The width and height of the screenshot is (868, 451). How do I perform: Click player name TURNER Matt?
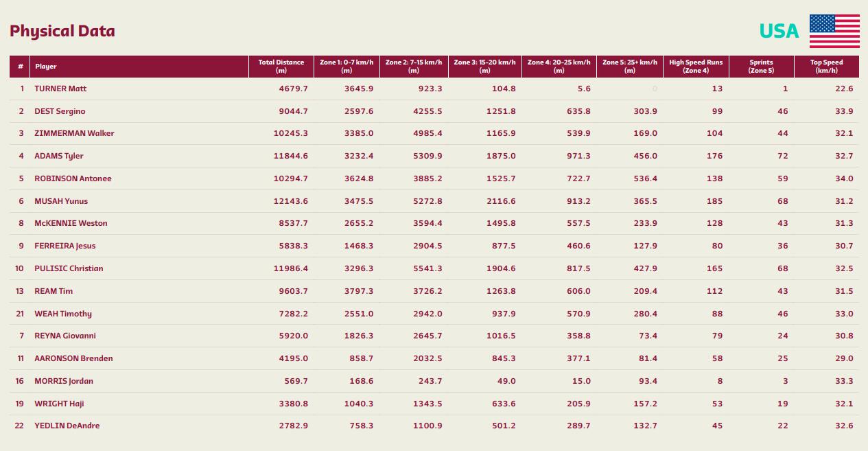click(x=60, y=89)
